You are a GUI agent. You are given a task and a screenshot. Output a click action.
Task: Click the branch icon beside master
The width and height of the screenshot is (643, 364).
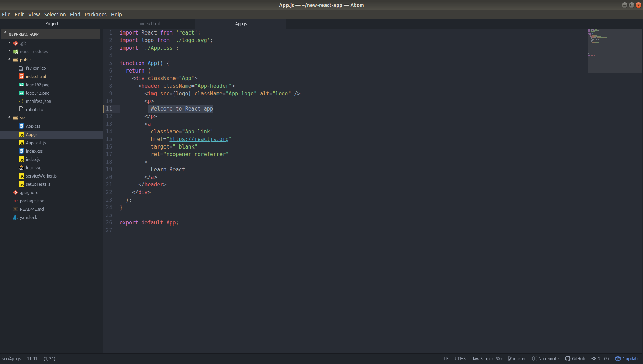pos(509,358)
